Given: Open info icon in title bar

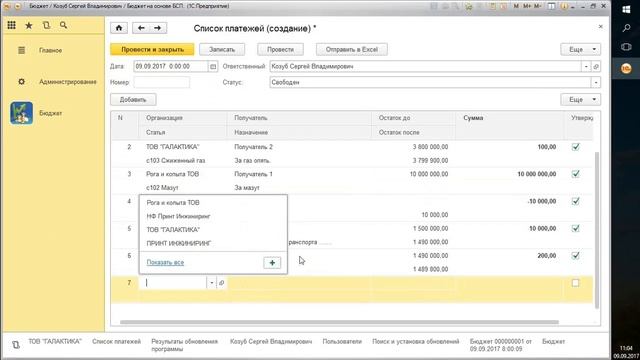Looking at the screenshot, I should click(564, 6).
